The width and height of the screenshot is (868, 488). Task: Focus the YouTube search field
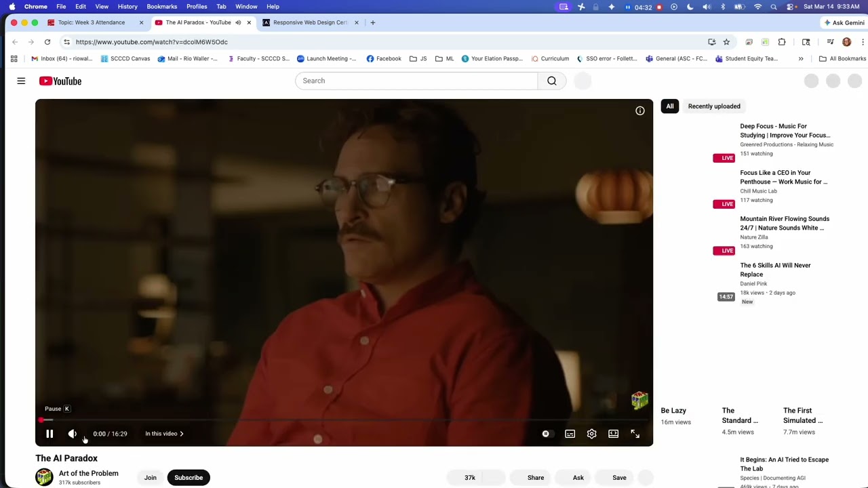pos(416,81)
